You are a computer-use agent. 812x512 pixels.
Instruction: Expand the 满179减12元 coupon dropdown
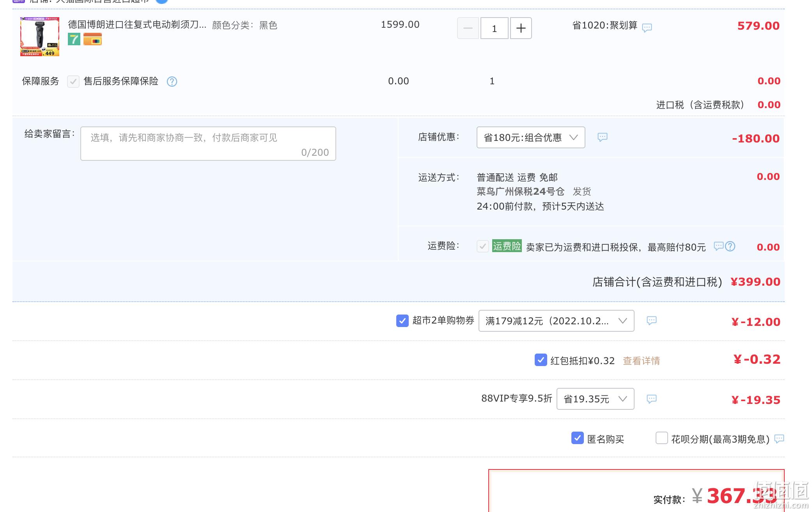pos(556,321)
